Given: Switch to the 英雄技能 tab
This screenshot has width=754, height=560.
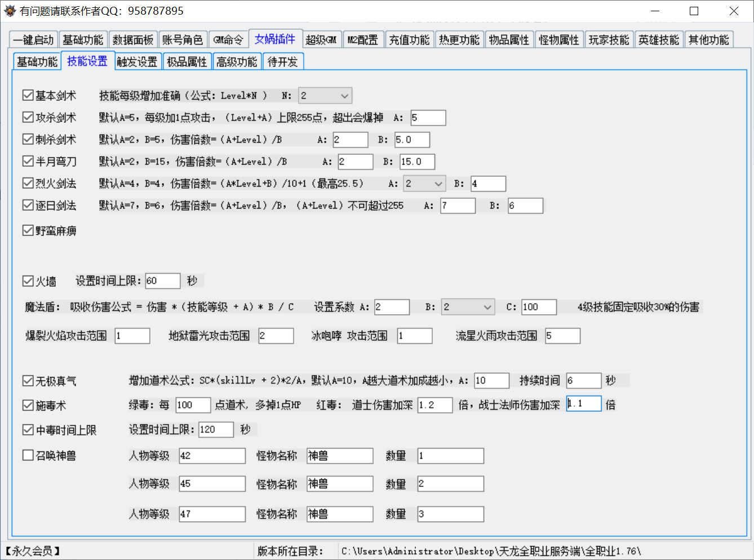Looking at the screenshot, I should [x=659, y=39].
